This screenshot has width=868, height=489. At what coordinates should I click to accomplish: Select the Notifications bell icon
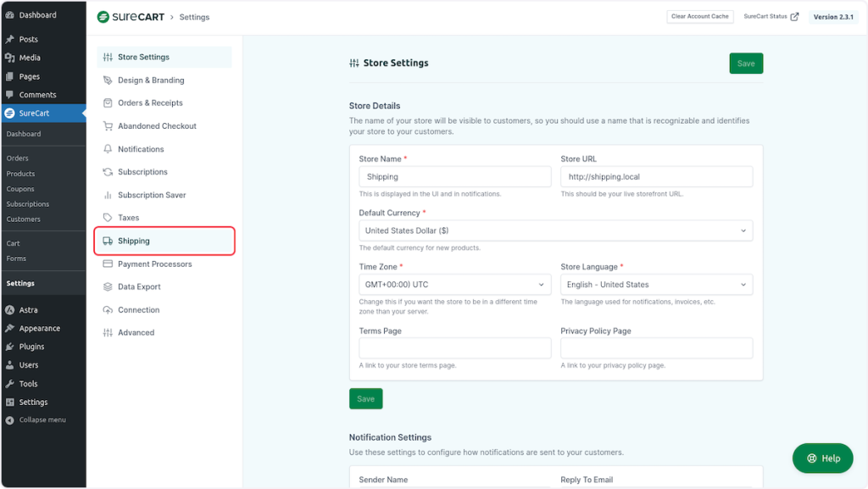coord(108,148)
